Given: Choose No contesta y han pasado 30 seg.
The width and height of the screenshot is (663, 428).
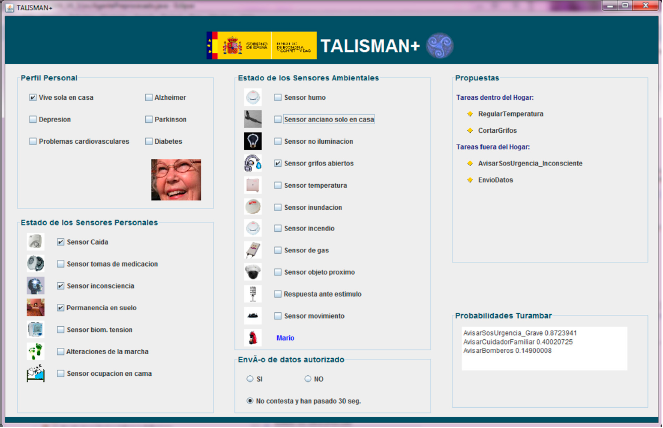Looking at the screenshot, I should tap(250, 401).
